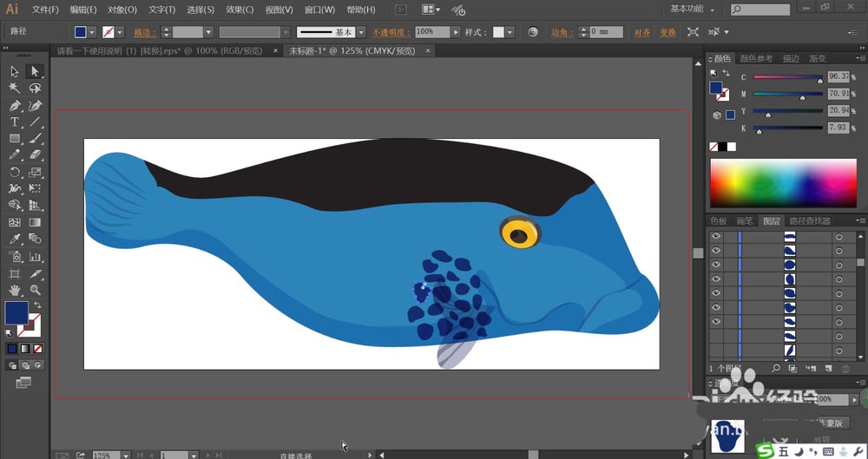The height and width of the screenshot is (459, 868).
Task: Select the Pen tool
Action: tap(15, 105)
